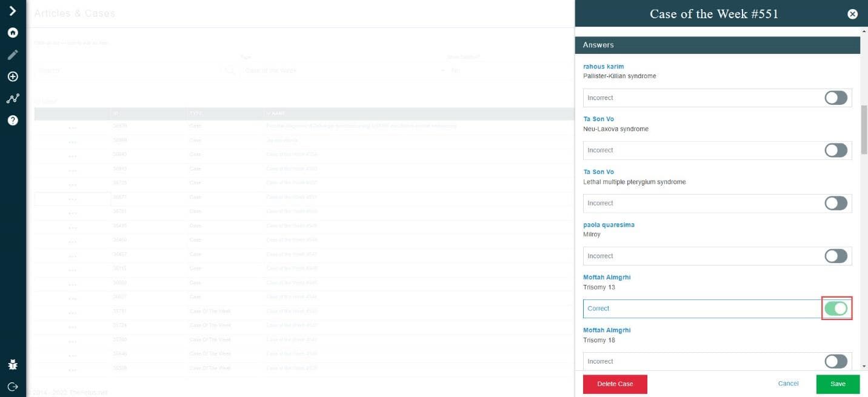Open paola quaresima user profile link
This screenshot has height=397, width=868.
pos(609,224)
